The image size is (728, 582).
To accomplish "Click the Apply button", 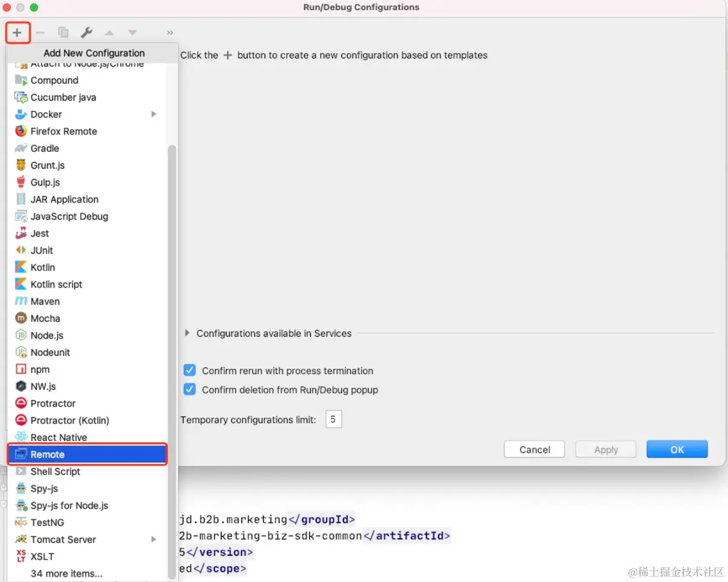I will click(x=606, y=449).
